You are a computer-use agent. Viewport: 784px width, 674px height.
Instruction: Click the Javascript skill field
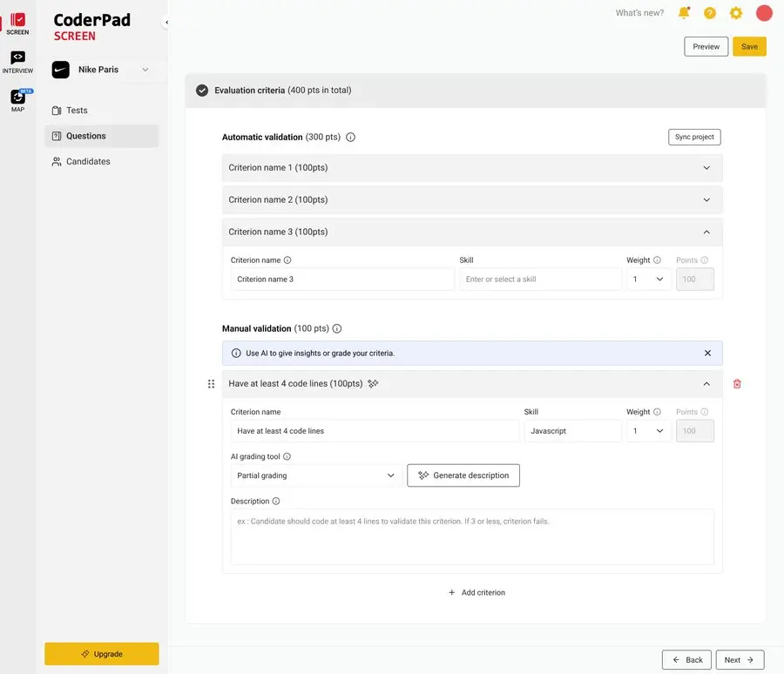[573, 431]
